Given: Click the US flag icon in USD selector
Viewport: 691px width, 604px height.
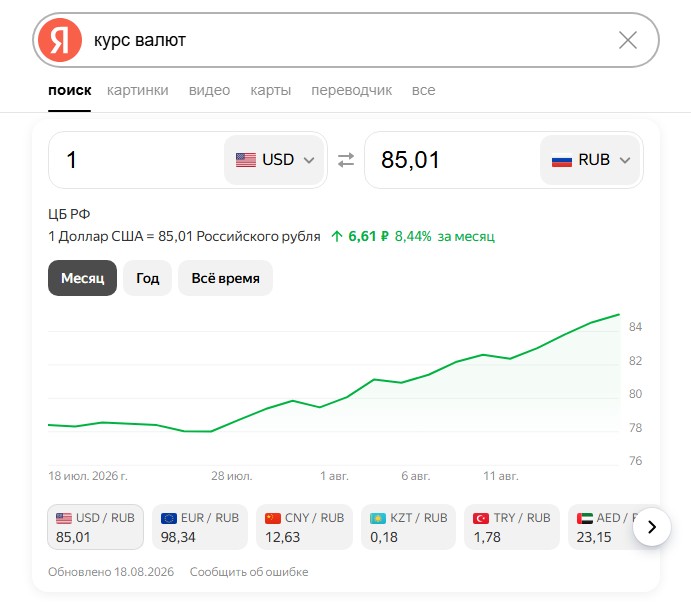Looking at the screenshot, I should point(246,160).
